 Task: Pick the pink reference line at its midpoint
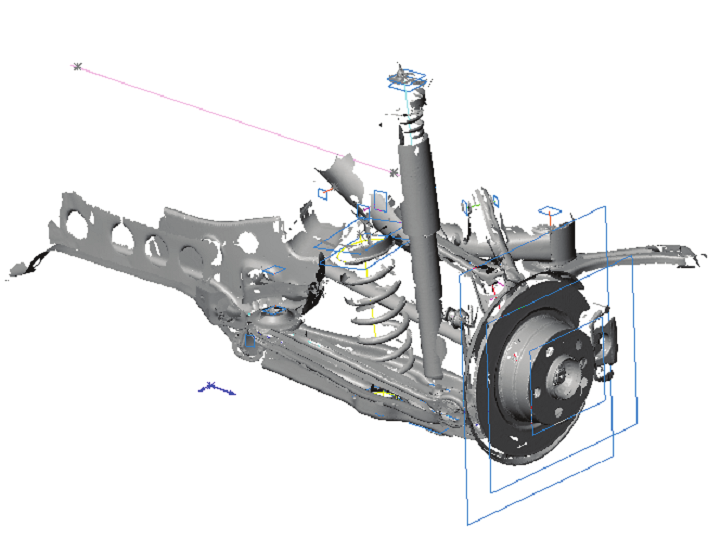point(235,120)
